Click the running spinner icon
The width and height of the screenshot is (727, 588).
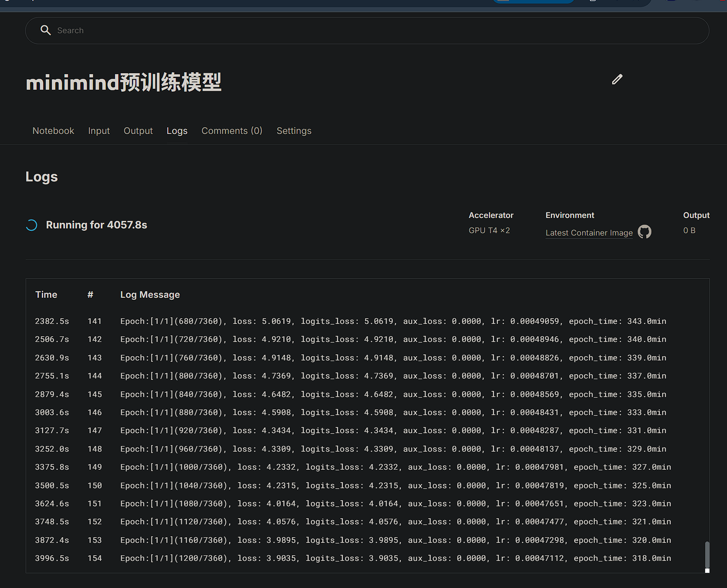coord(31,225)
